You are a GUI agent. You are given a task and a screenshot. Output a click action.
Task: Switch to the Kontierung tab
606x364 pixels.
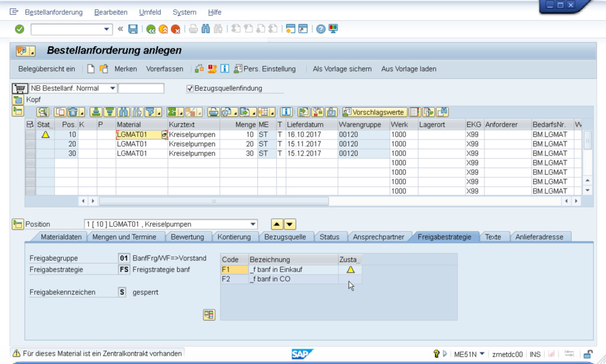point(234,237)
